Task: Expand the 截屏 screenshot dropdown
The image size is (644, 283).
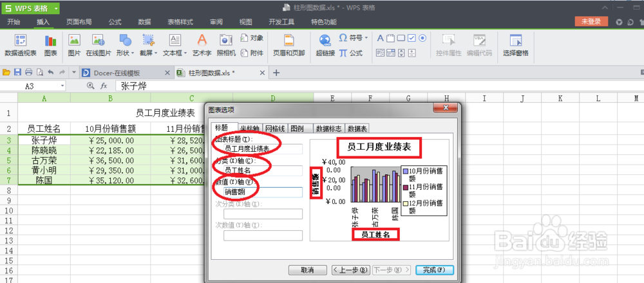Action: 155,53
